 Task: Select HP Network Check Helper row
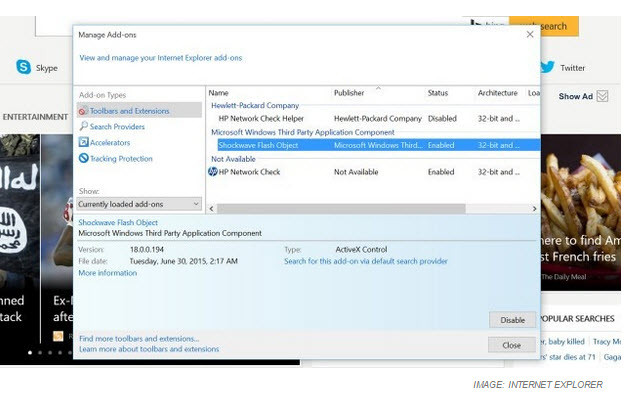[374, 119]
